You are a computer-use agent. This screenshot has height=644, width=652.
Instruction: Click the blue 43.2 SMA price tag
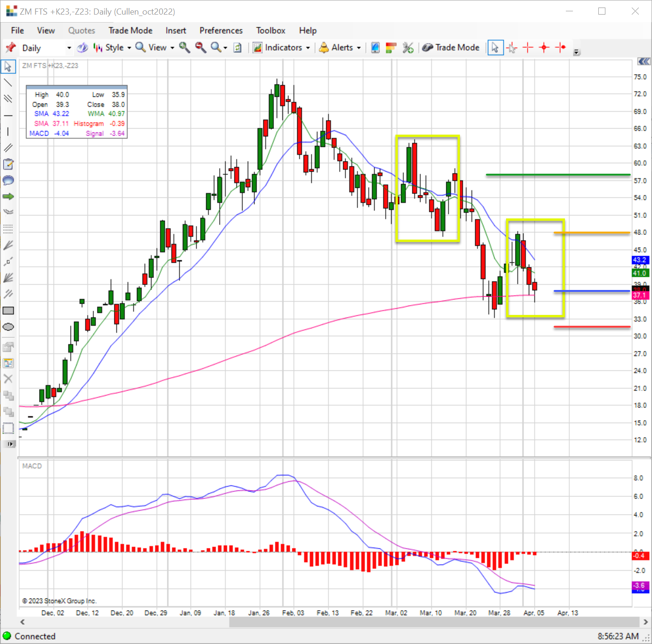pyautogui.click(x=640, y=260)
